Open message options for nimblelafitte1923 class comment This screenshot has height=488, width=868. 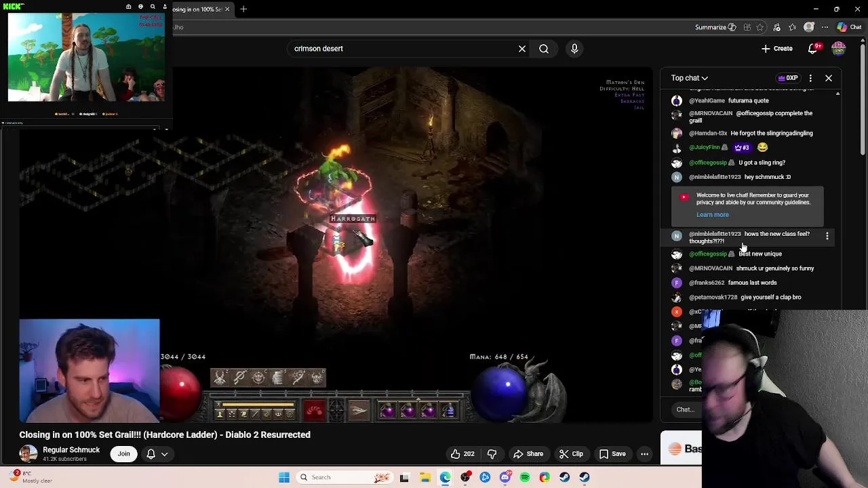[827, 236]
